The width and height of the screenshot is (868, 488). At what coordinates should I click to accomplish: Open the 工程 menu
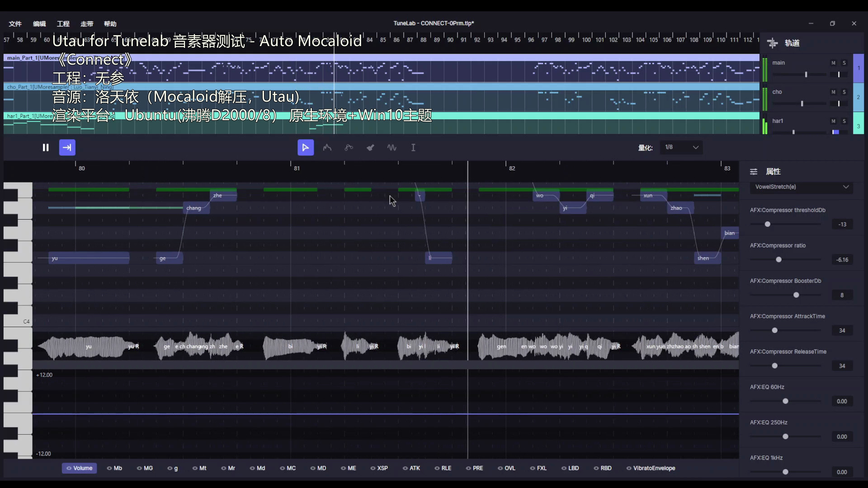click(63, 24)
